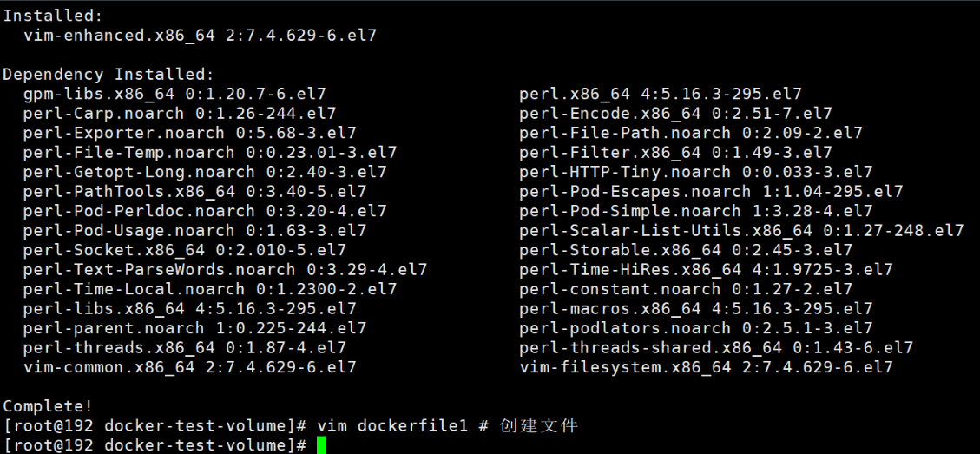Click perl-Carp.noarch package line
The height and width of the screenshot is (454, 980).
(x=180, y=114)
